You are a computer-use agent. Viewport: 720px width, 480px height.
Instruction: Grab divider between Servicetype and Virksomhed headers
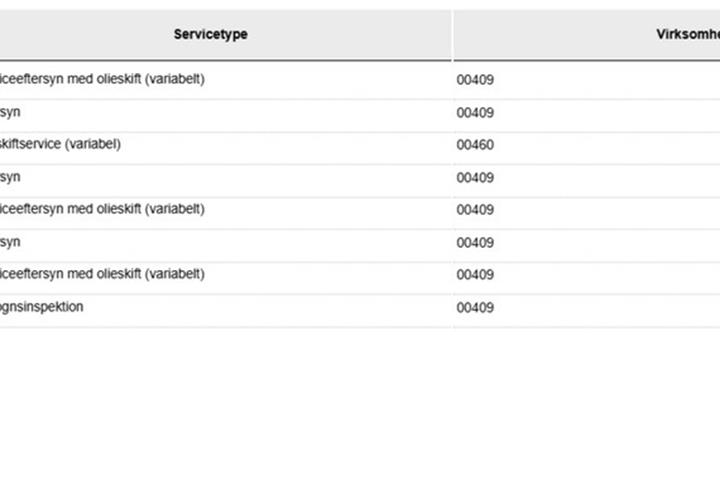[x=452, y=35]
